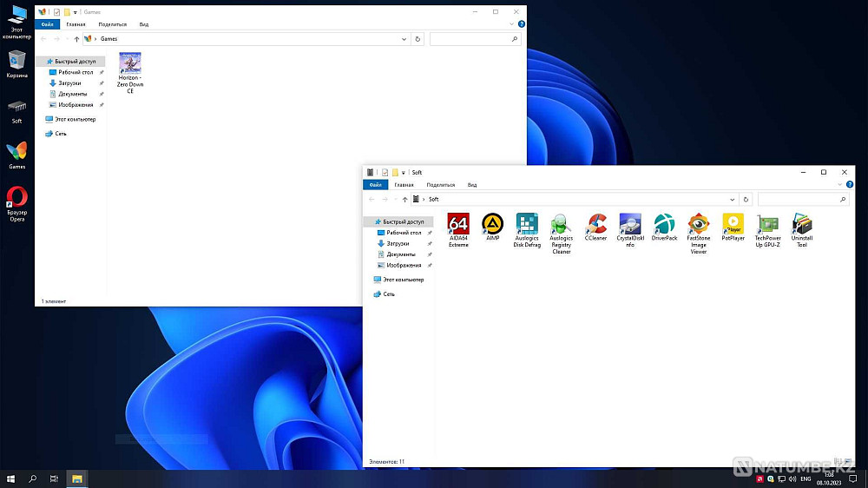
Task: Refresh the Games window folder view
Action: tap(418, 39)
